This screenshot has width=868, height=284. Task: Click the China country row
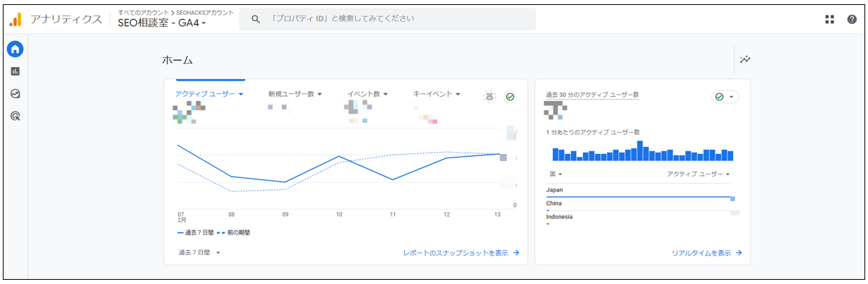[x=640, y=204]
